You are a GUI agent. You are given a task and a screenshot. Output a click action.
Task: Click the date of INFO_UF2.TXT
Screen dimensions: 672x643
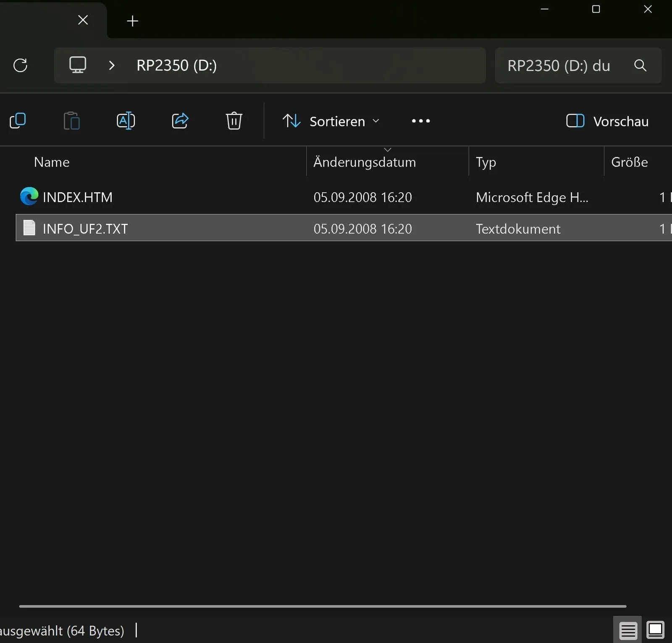coord(362,229)
